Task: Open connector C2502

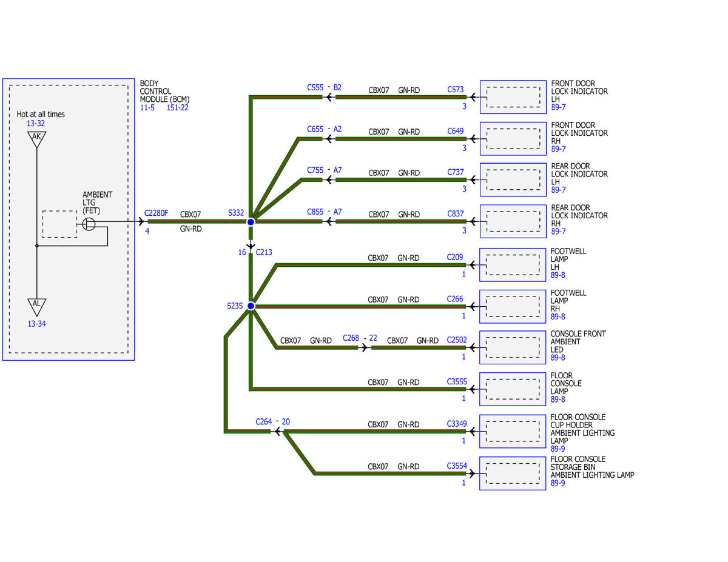Action: coord(457,340)
